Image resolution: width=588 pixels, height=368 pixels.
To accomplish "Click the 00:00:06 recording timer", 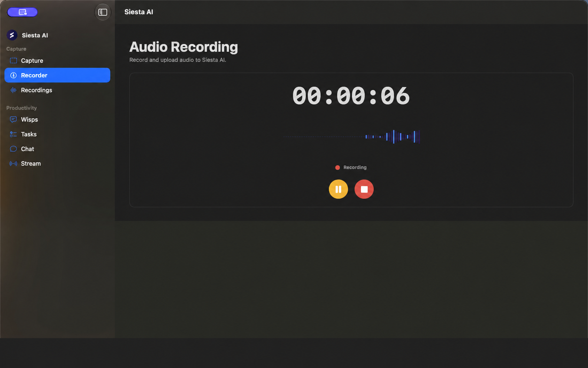I will [x=351, y=96].
